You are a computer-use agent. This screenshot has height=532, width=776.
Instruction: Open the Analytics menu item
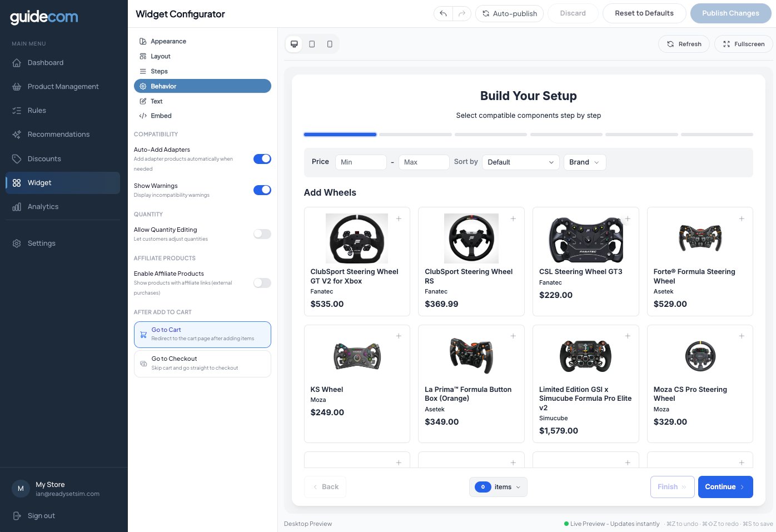pos(43,206)
